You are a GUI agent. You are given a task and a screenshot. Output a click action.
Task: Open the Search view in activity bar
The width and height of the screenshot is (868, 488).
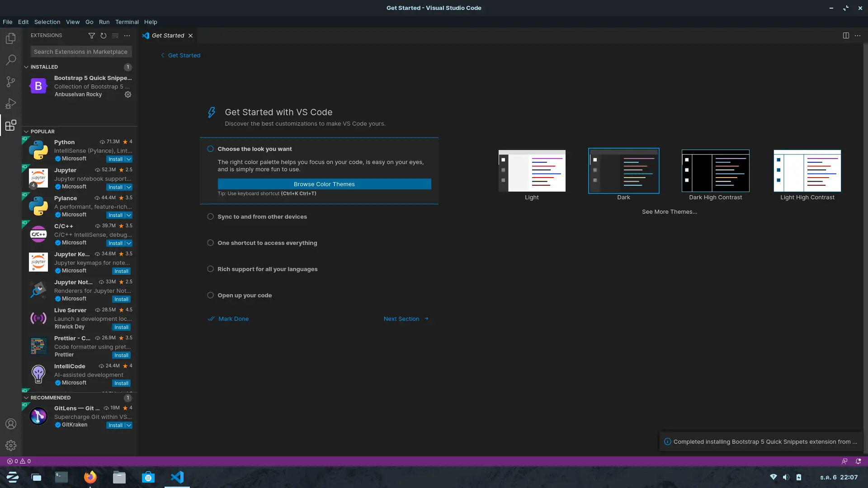tap(11, 60)
